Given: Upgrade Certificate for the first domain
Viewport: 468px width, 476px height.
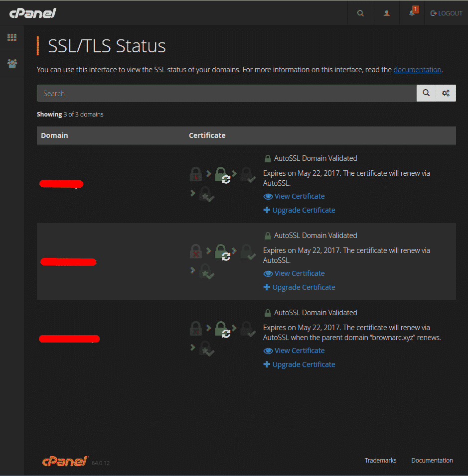Looking at the screenshot, I should coord(304,210).
